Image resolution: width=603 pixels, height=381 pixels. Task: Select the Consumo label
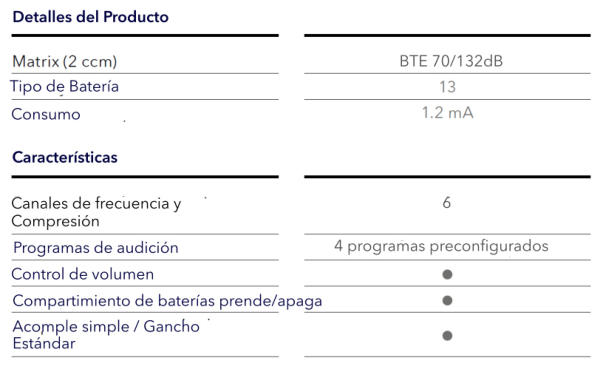coord(46,114)
